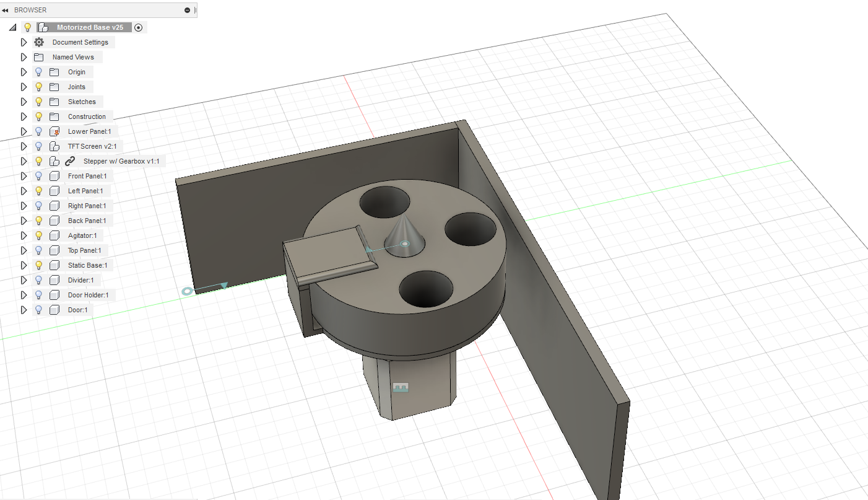Click the Lower Panel:1 component icon

click(x=54, y=131)
